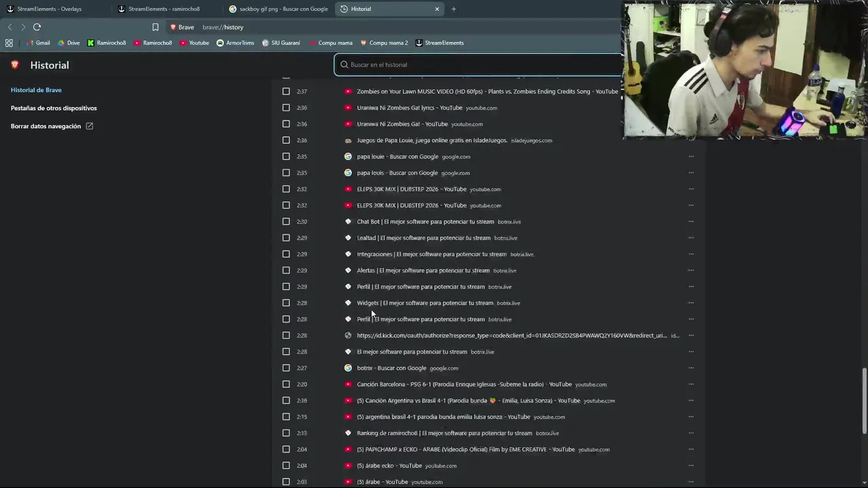Check the box for Widgets botrix entry
Image resolution: width=868 pixels, height=488 pixels.
pyautogui.click(x=285, y=303)
